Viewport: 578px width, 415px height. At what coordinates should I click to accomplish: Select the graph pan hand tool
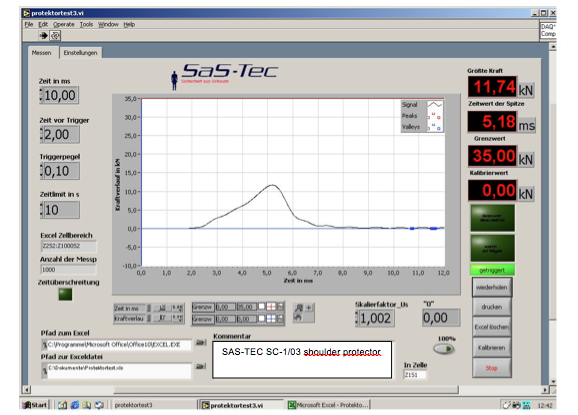(298, 317)
